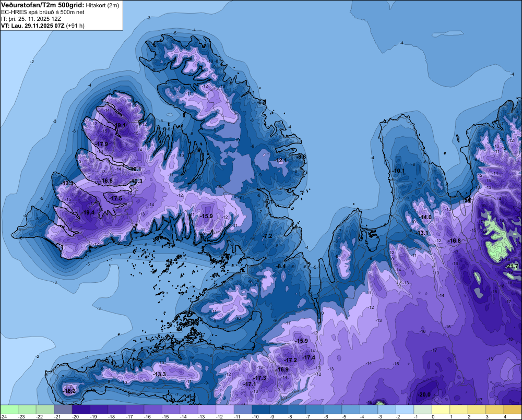Click the -17.1 temperature label
Image resolution: width=522 pixels, height=420 pixels.
pyautogui.click(x=250, y=384)
